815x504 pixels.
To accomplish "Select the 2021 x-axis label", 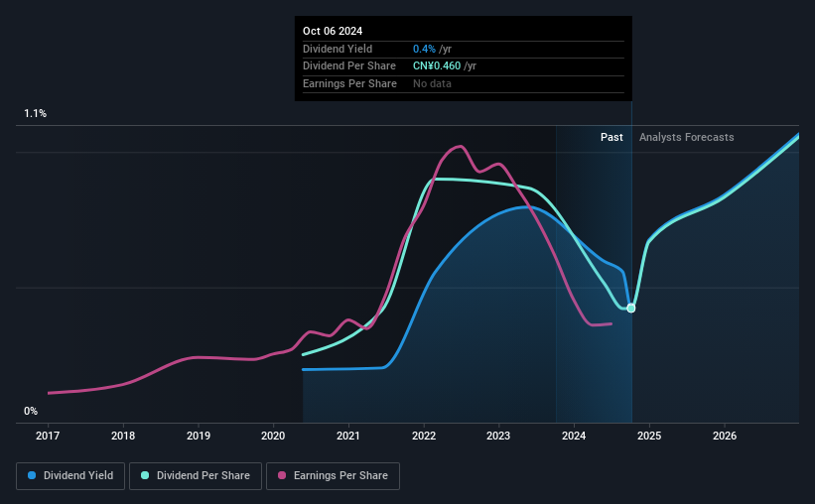I will 348,436.
